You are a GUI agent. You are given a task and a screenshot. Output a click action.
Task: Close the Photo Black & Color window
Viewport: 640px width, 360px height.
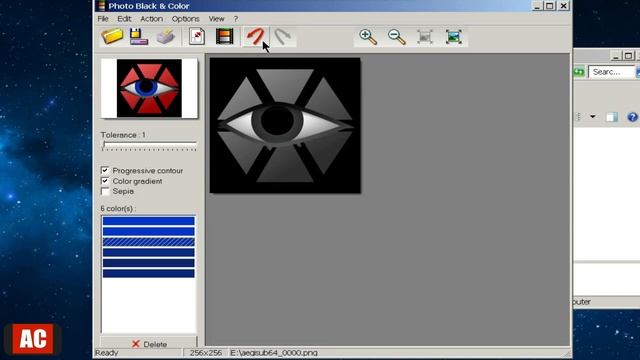coord(563,6)
